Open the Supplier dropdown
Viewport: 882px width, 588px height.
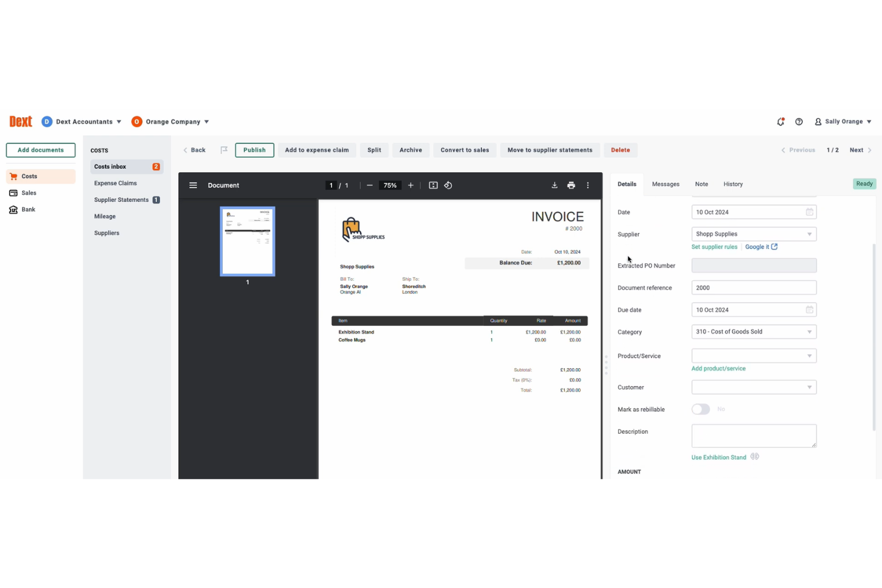tap(809, 234)
